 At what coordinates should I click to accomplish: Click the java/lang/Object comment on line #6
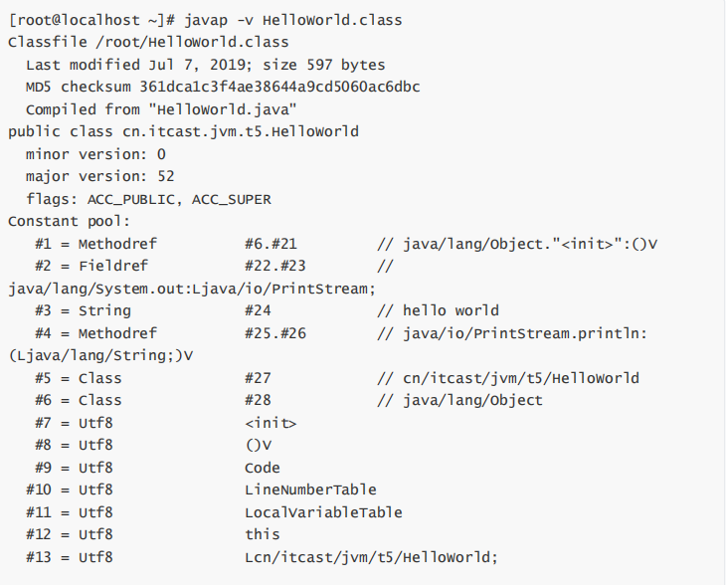point(472,401)
